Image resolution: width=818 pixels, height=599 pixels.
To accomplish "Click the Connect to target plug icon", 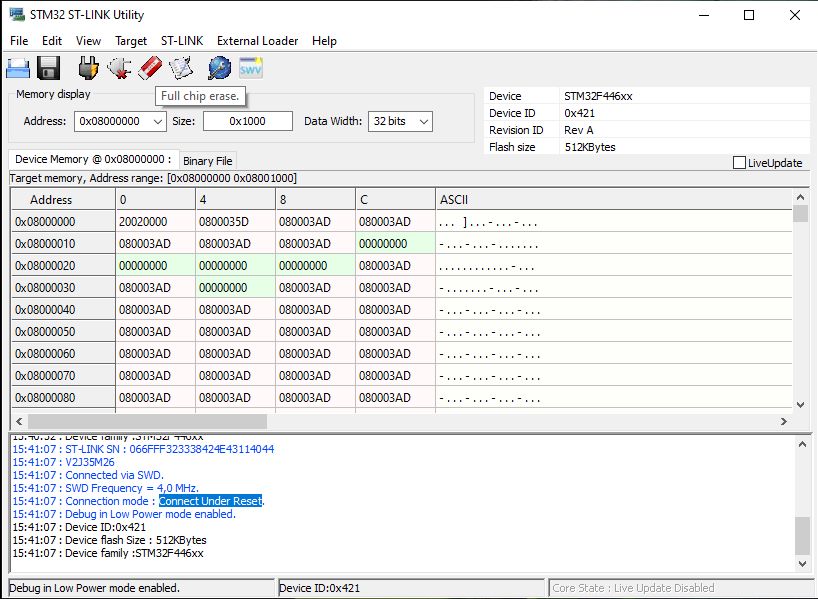I will [88, 68].
